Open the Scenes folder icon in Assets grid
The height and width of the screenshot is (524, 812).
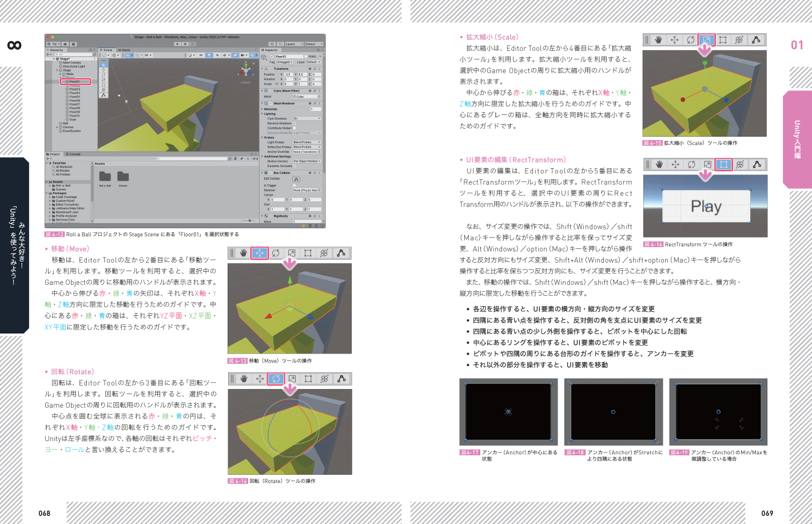[x=123, y=177]
